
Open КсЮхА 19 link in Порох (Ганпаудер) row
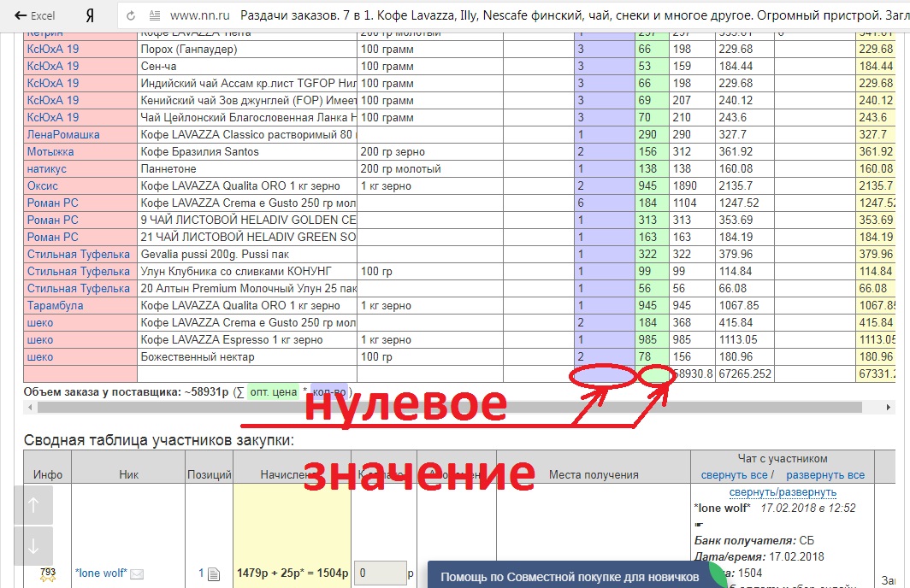pyautogui.click(x=53, y=50)
